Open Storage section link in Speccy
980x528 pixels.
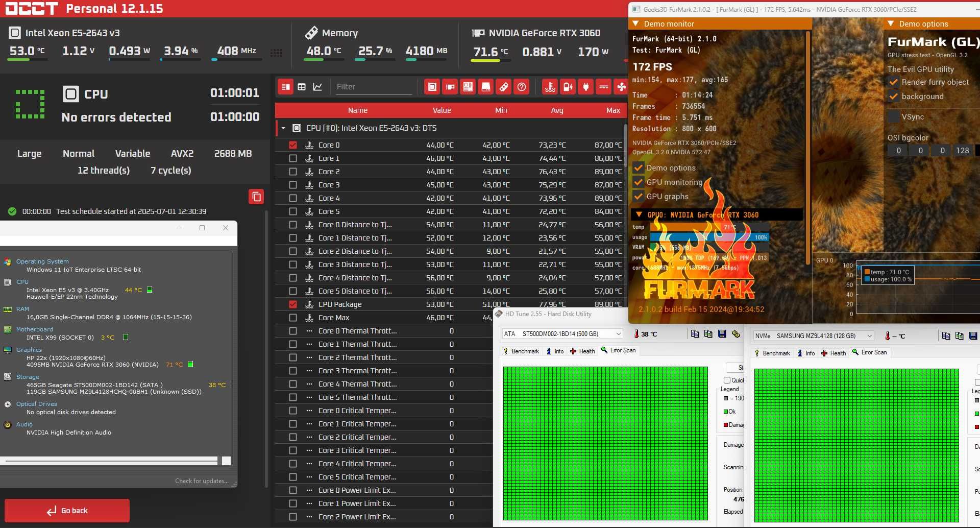point(28,377)
